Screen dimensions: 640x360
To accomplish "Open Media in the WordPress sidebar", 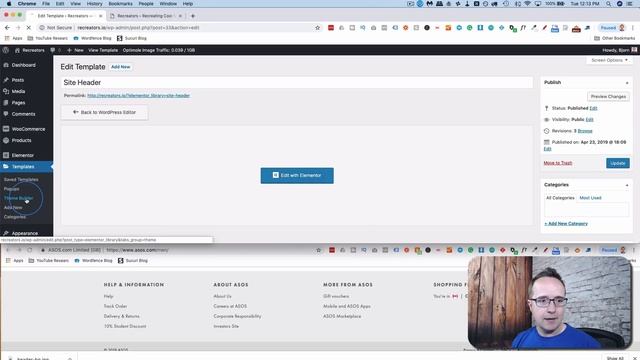I will [x=18, y=91].
